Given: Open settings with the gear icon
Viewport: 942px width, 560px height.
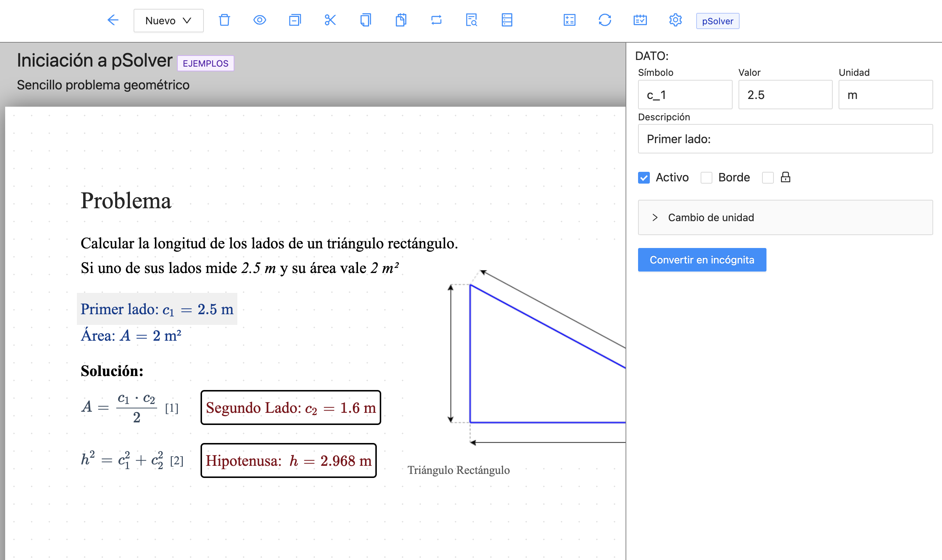Looking at the screenshot, I should 675,20.
